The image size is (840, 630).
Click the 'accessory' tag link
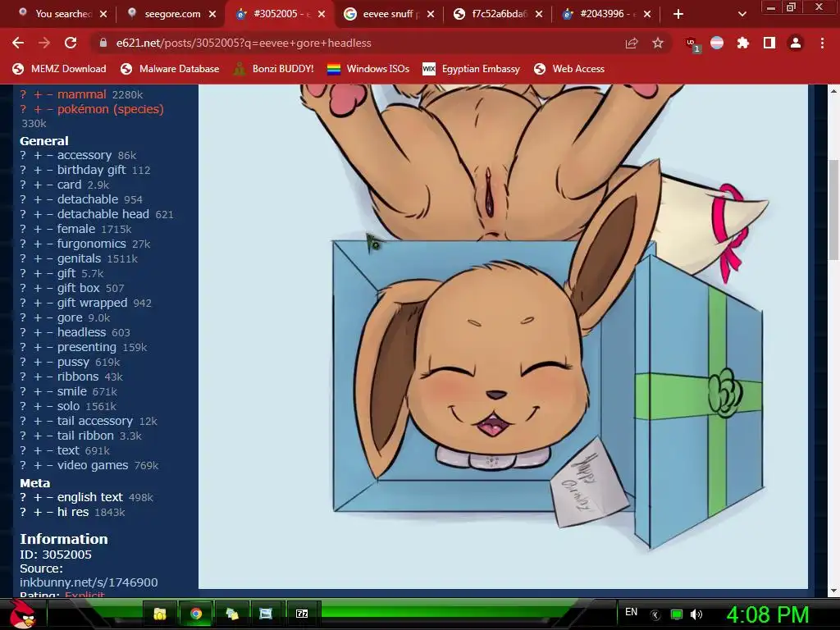click(84, 155)
